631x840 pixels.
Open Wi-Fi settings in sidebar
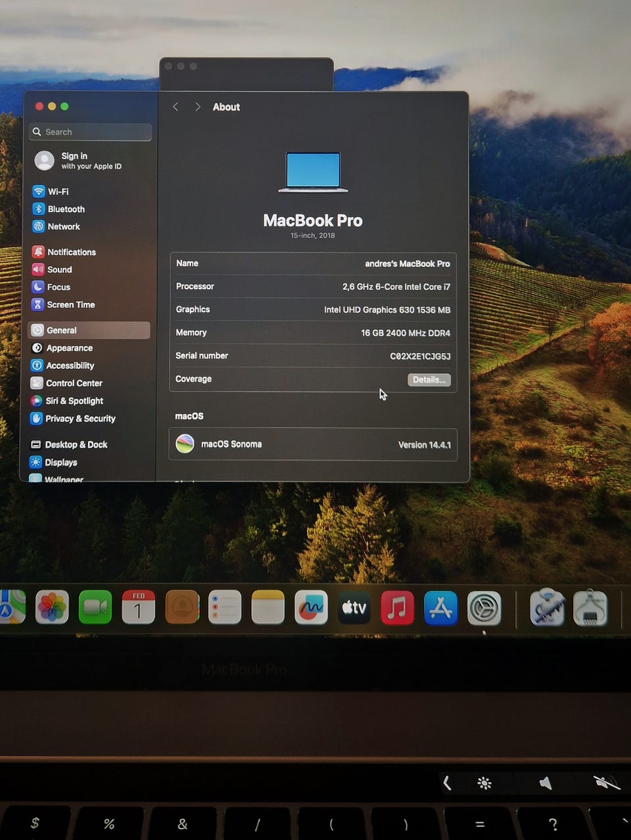[51, 191]
